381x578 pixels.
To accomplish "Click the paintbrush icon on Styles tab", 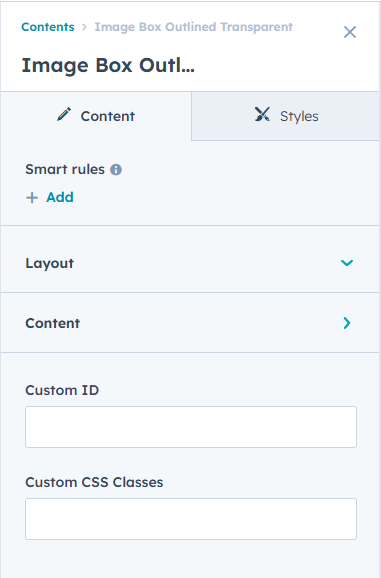I will click(262, 115).
